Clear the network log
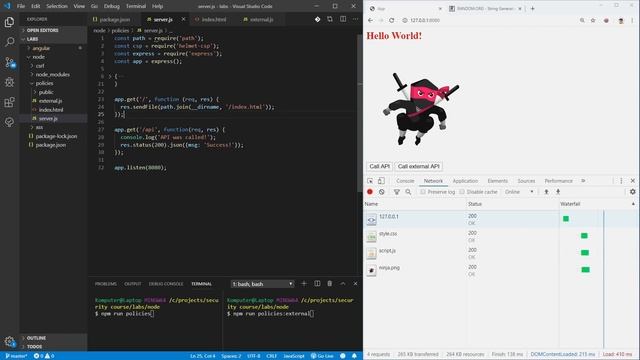This screenshot has width=640, height=360. [382, 192]
